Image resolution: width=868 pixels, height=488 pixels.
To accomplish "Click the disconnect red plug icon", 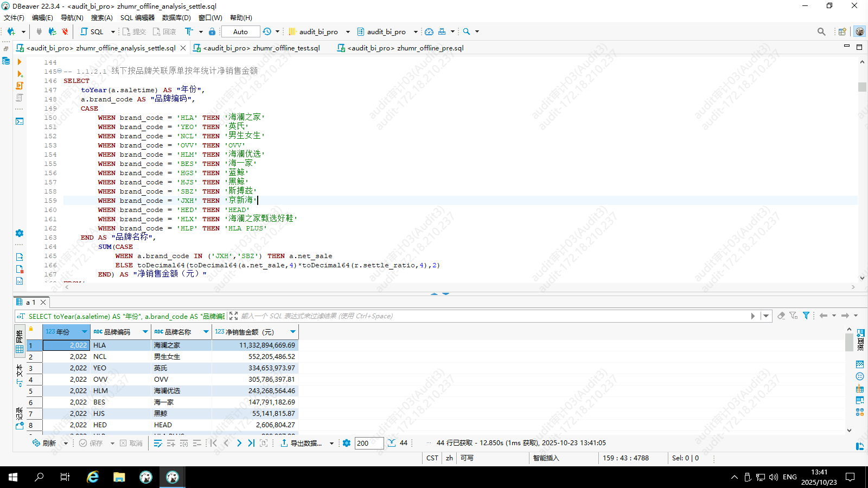I will 65,31.
